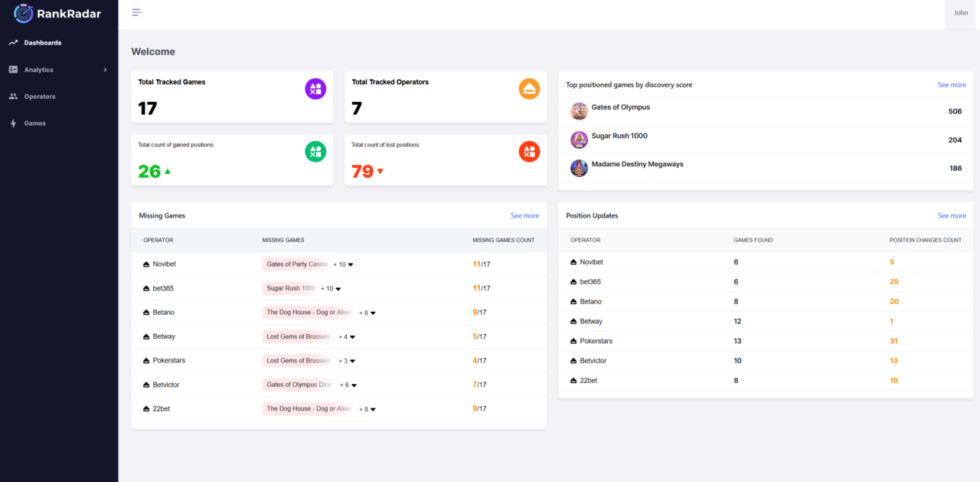Viewport: 980px width, 482px height.
Task: Click 22bet's The Dog House missing game tag
Action: click(309, 409)
